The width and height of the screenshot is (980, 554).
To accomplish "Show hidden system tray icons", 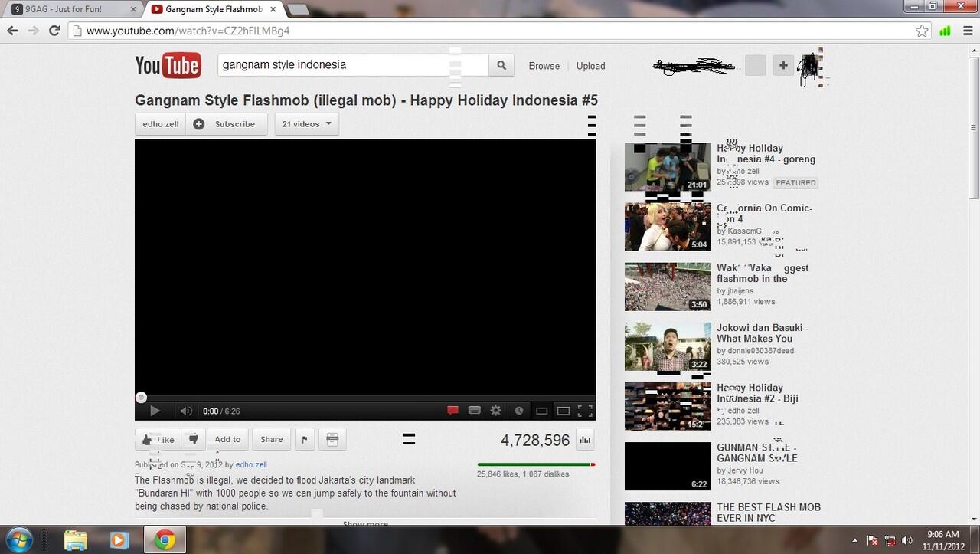I will [854, 541].
